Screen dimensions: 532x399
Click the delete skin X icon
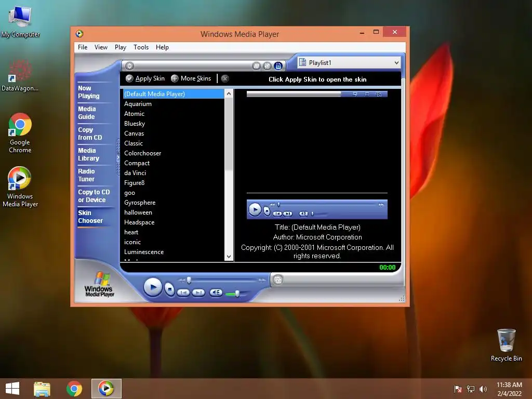click(x=224, y=79)
